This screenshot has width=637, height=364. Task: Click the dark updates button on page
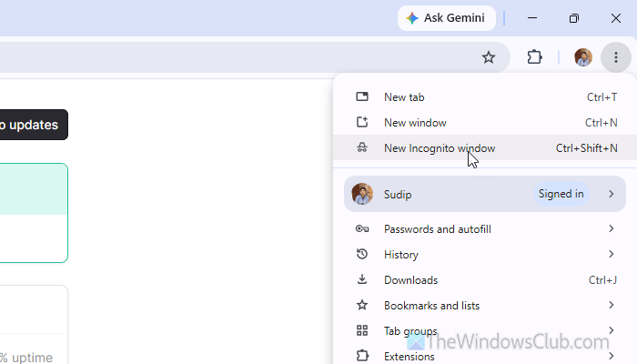point(33,125)
